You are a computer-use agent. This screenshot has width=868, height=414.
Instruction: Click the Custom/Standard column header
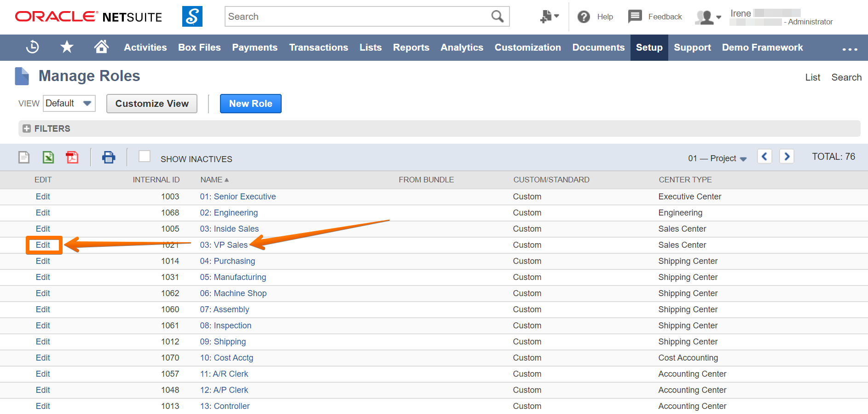551,180
